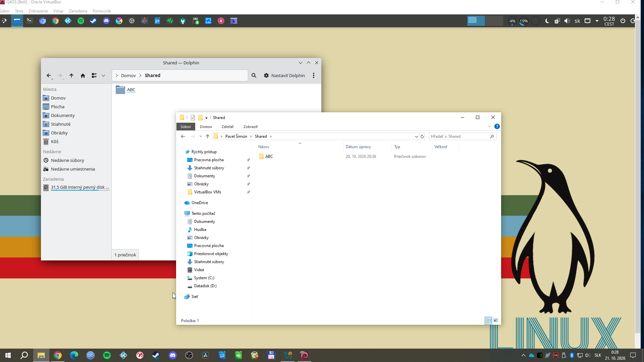Viewport: 644px width, 362px height.
Task: Click the Q4OS volume speaker icon
Action: [567, 21]
